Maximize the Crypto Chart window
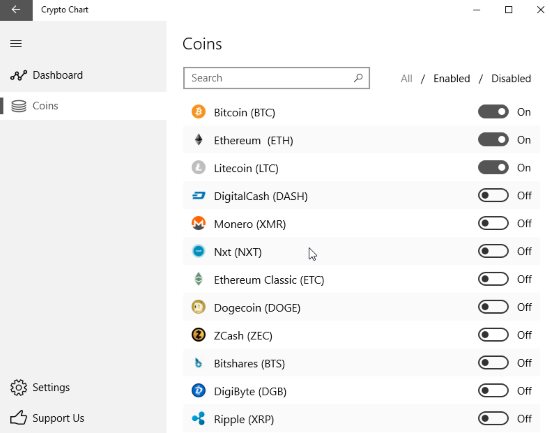550x433 pixels. coord(508,10)
